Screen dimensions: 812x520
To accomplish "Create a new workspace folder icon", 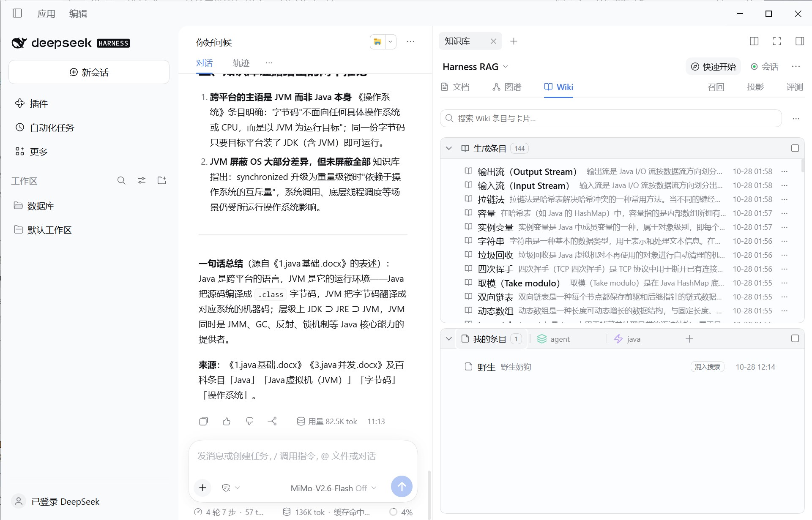I will [x=162, y=181].
